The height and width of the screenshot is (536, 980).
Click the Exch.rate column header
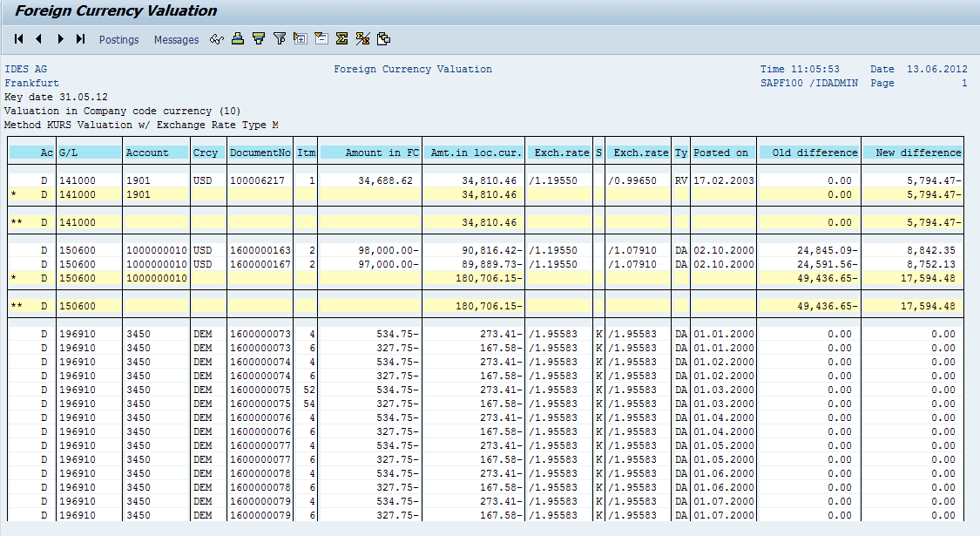558,152
